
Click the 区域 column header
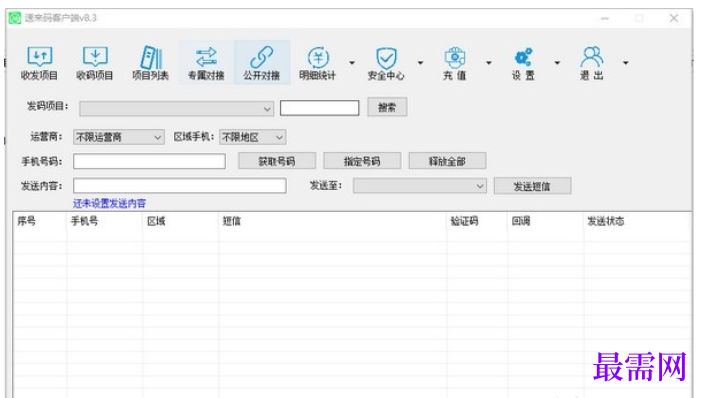point(180,221)
